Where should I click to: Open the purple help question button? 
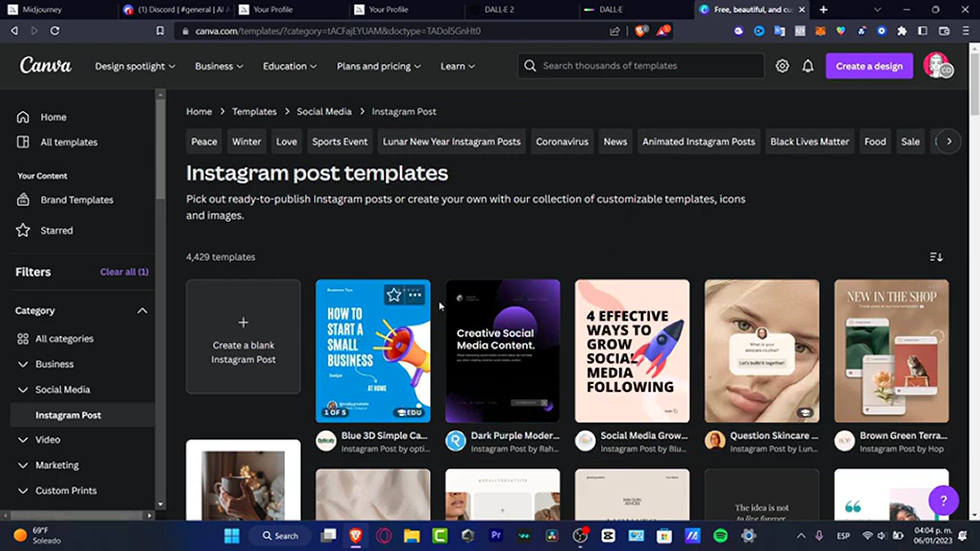(x=943, y=500)
